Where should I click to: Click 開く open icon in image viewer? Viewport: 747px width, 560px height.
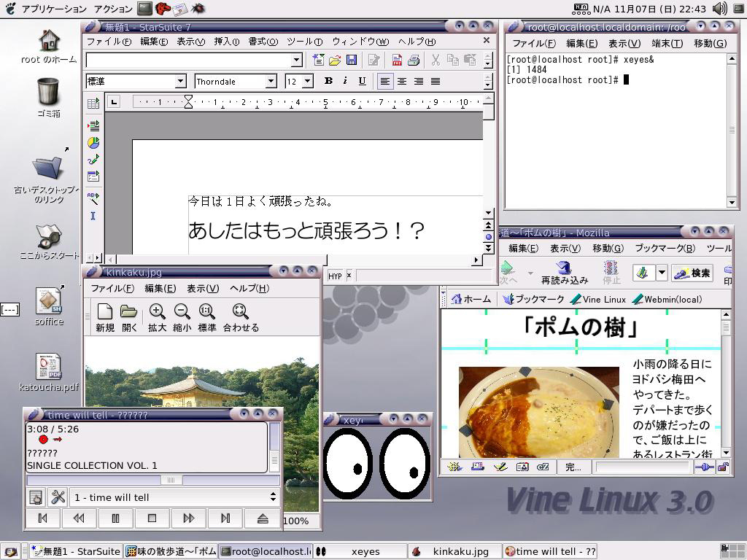[x=129, y=318]
